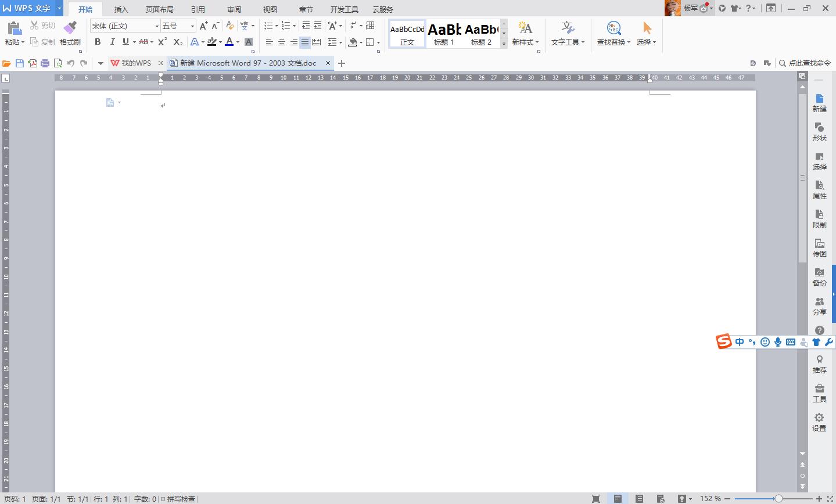Open the 备份 backup icon in sidebar

pos(819,277)
